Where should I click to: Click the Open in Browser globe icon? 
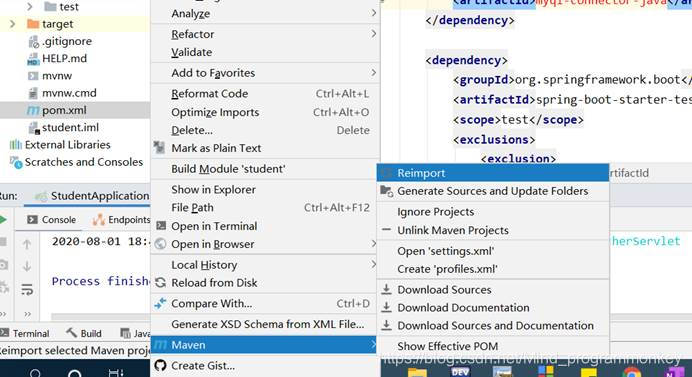point(161,244)
